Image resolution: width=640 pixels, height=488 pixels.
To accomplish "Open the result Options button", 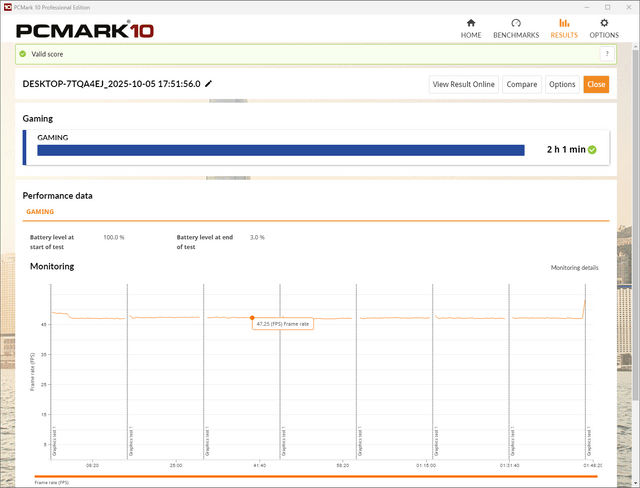I will pyautogui.click(x=562, y=84).
